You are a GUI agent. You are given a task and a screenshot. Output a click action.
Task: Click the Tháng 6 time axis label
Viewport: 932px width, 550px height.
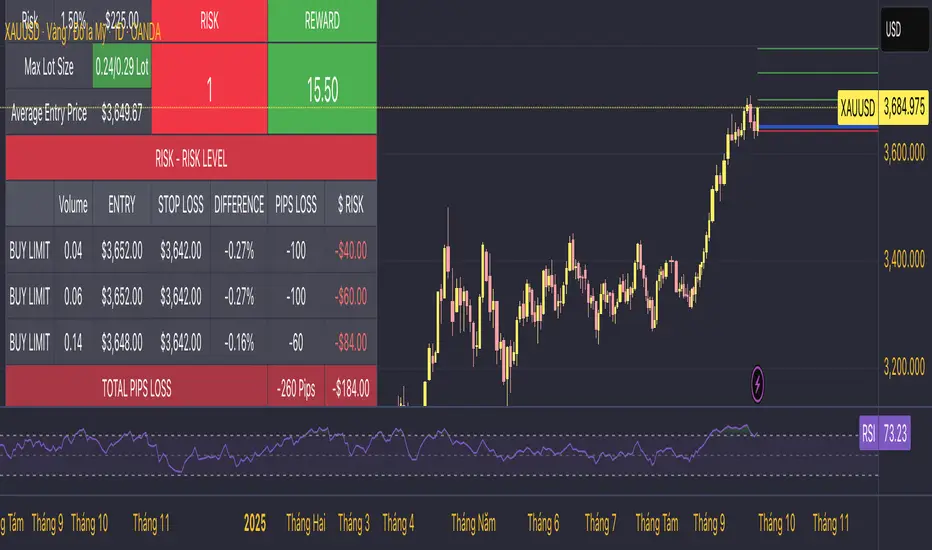pos(543,523)
